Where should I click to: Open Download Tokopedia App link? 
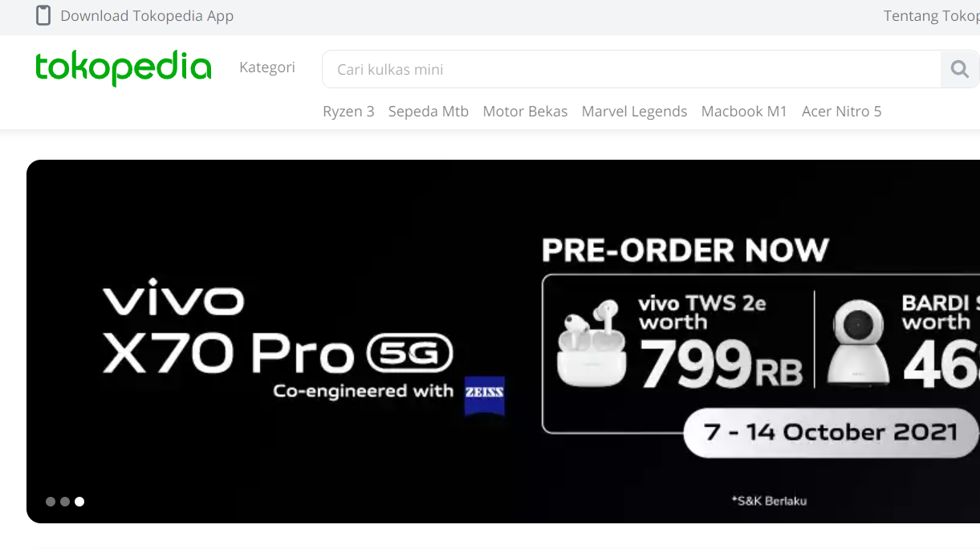(147, 16)
